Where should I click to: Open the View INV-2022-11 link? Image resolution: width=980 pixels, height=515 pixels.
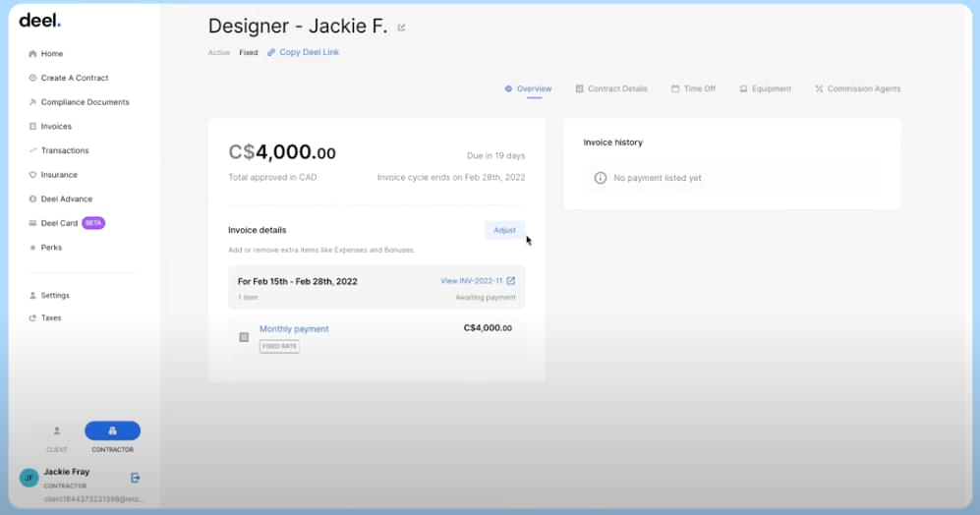(471, 281)
